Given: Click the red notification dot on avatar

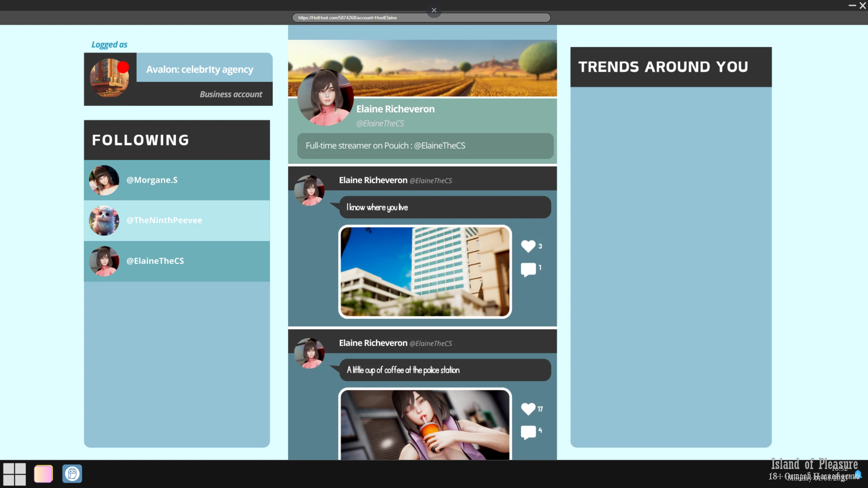Looking at the screenshot, I should [x=123, y=67].
